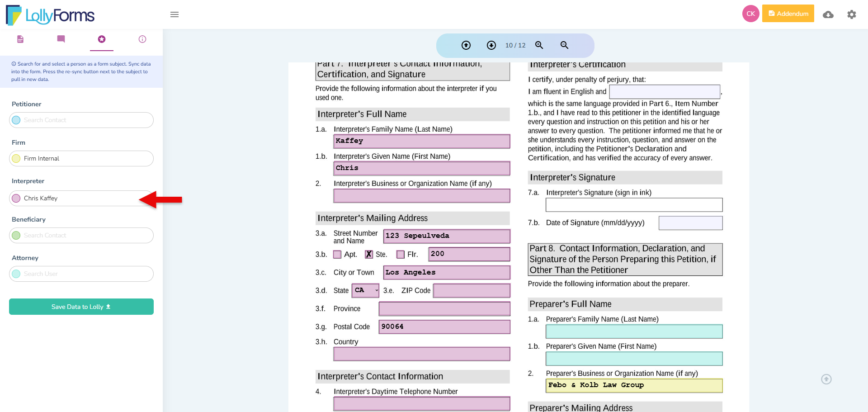Click the Preparer's Given Name field

tap(634, 359)
